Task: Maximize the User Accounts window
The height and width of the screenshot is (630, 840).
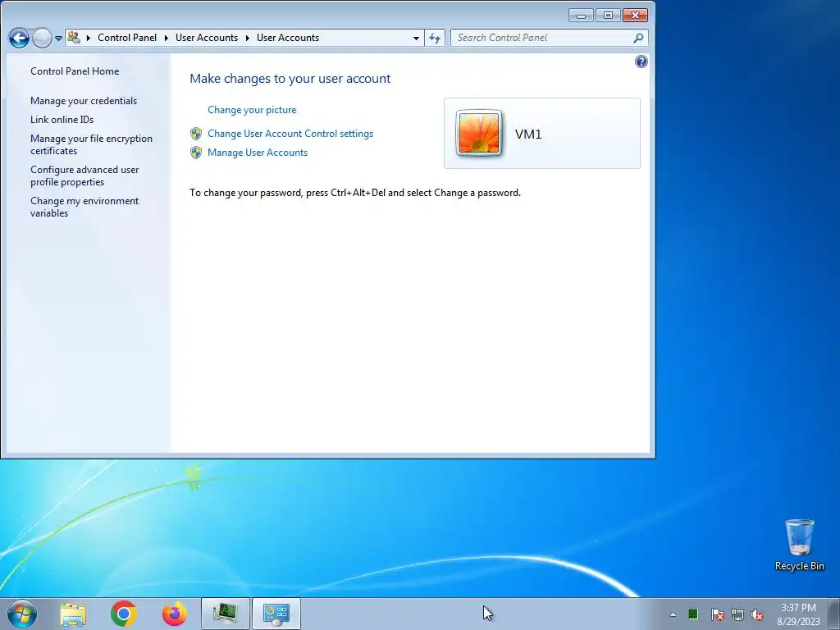Action: click(608, 15)
